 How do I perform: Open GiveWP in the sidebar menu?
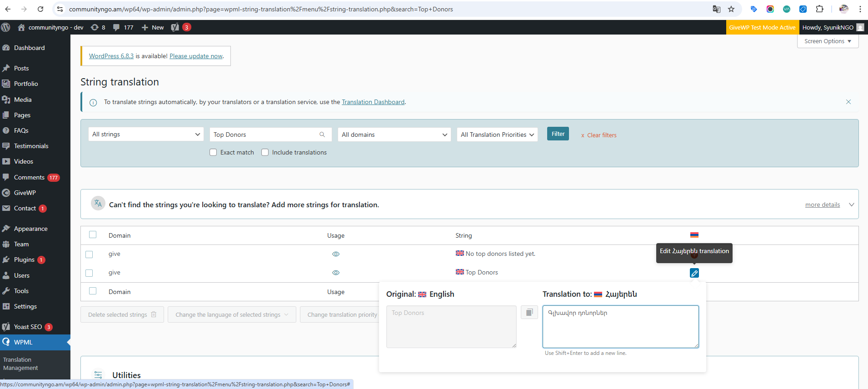tap(25, 193)
